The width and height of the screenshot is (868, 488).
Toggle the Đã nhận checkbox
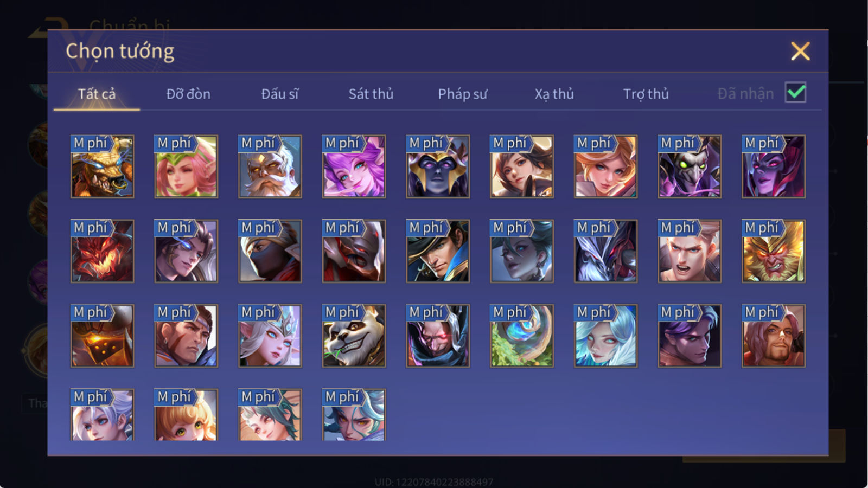click(795, 93)
